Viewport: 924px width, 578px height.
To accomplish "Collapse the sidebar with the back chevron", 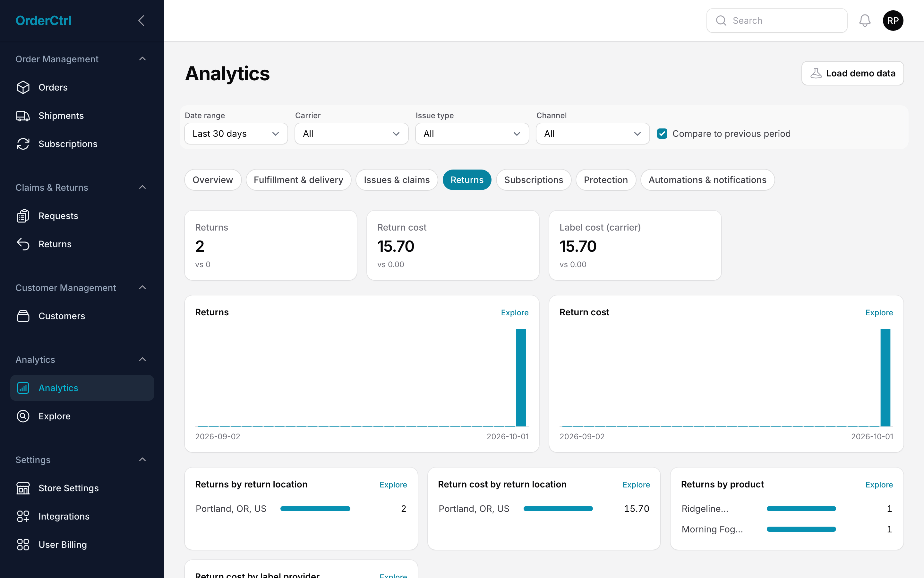I will pos(141,21).
